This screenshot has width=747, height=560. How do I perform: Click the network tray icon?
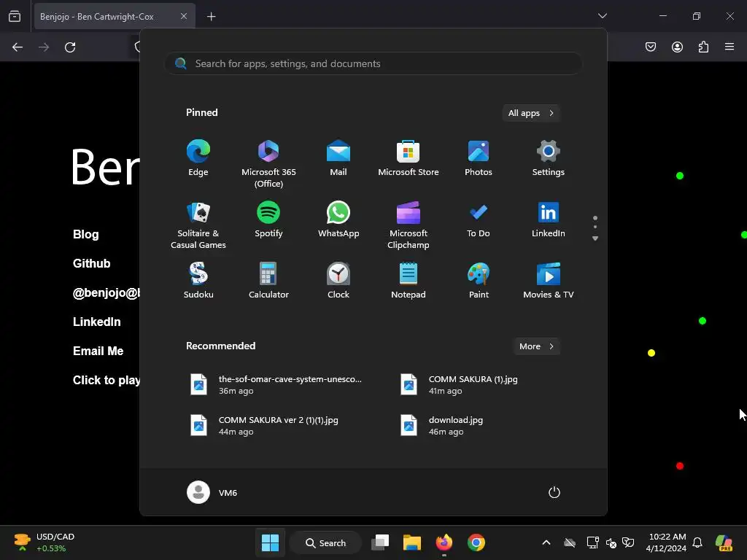(x=592, y=542)
